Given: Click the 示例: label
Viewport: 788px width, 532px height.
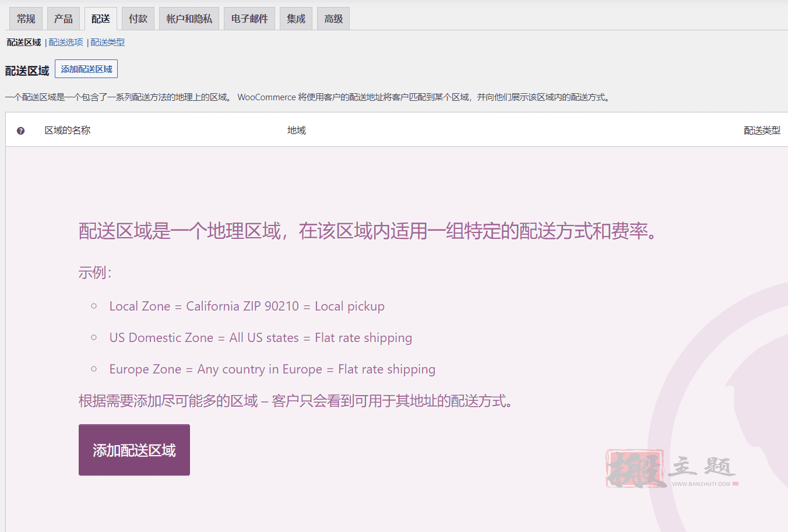Looking at the screenshot, I should [95, 273].
